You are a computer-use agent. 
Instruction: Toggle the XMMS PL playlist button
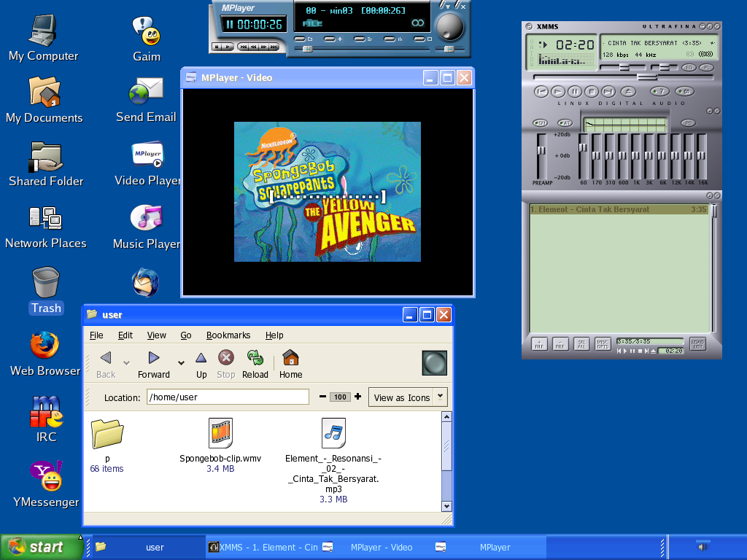coord(707,68)
